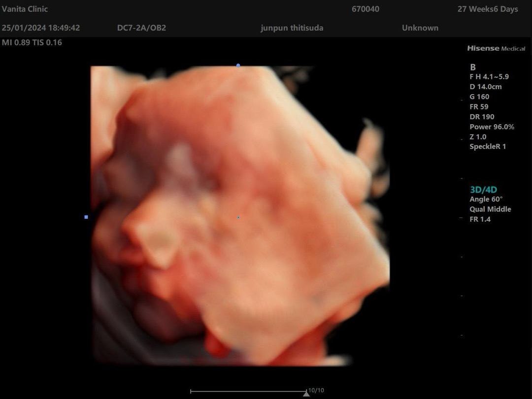Click the small center dot in the 3D image
Viewport: 532px width, 399px height.
coord(238,217)
